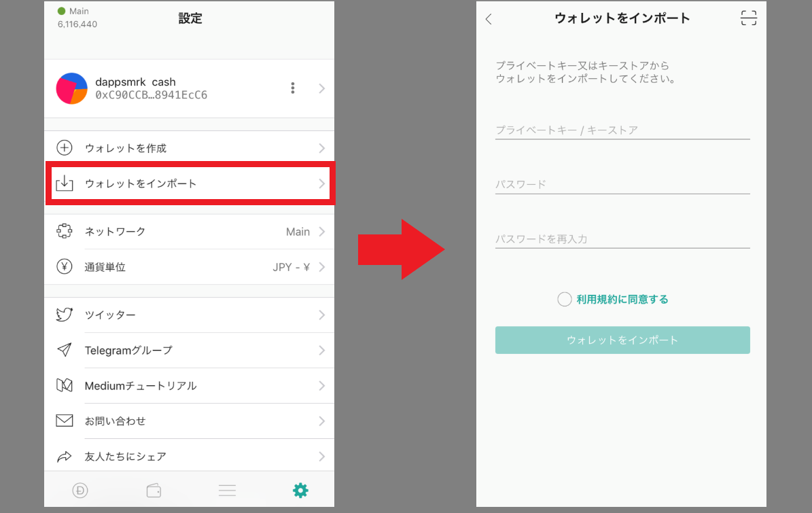
Task: Open the settings gear tab in bottom bar
Action: point(300,490)
